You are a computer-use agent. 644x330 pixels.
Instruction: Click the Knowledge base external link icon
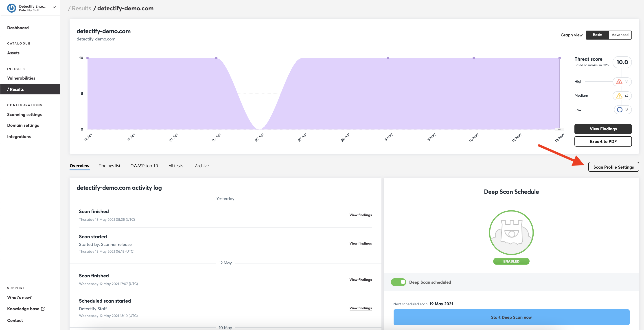(43, 308)
